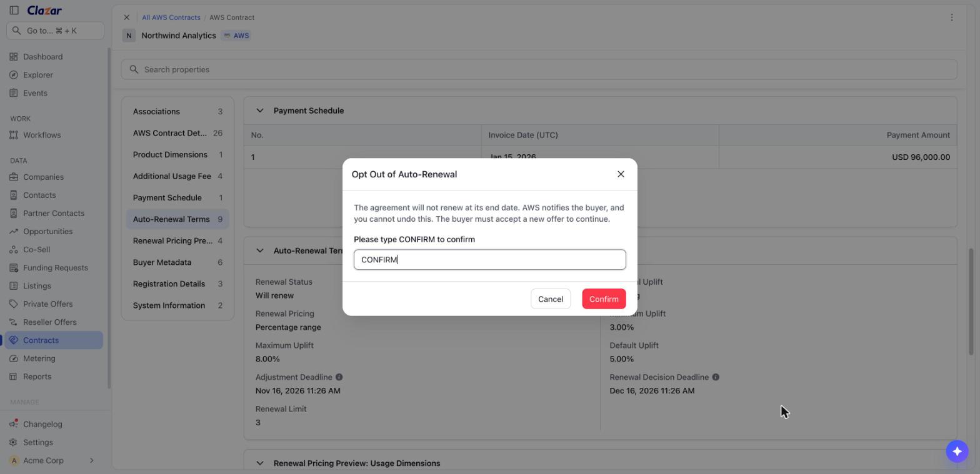Click the Renewal Decision Deadline info icon
Screen dimensions: 980x474
tap(716, 377)
